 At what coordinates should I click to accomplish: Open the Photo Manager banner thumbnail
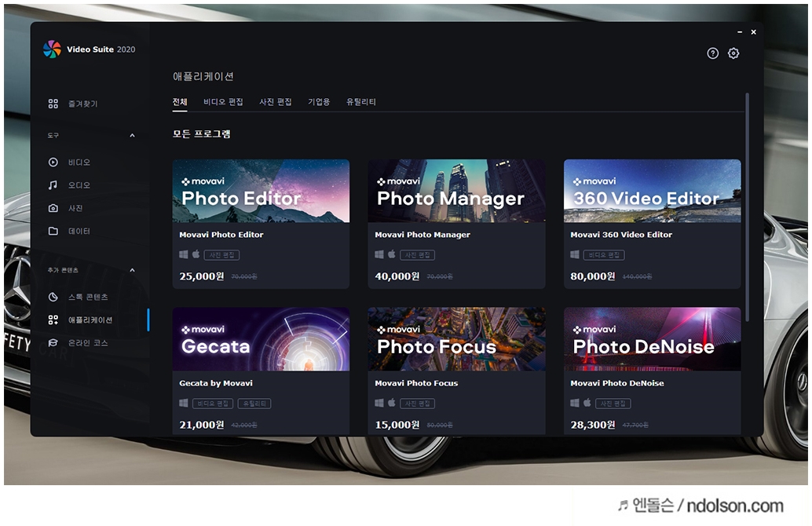click(456, 191)
